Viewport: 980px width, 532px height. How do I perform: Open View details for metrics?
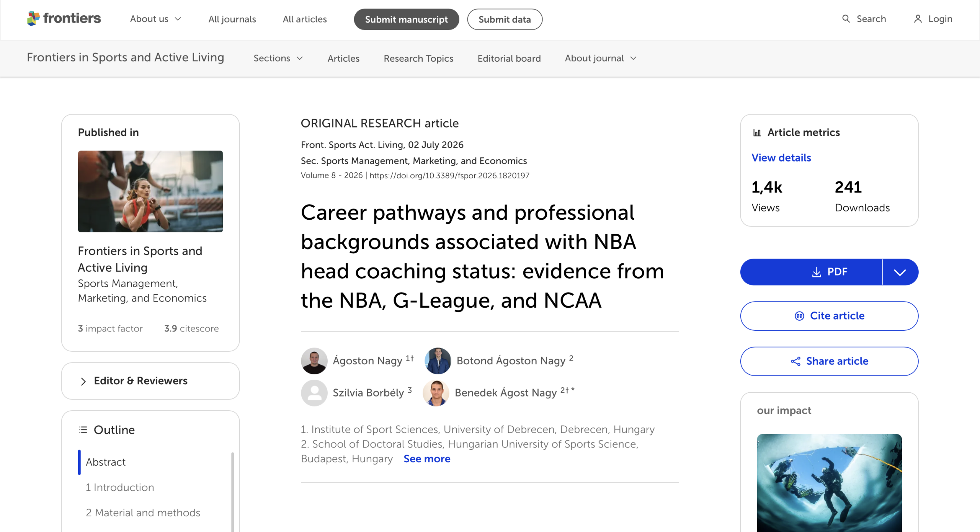781,158
